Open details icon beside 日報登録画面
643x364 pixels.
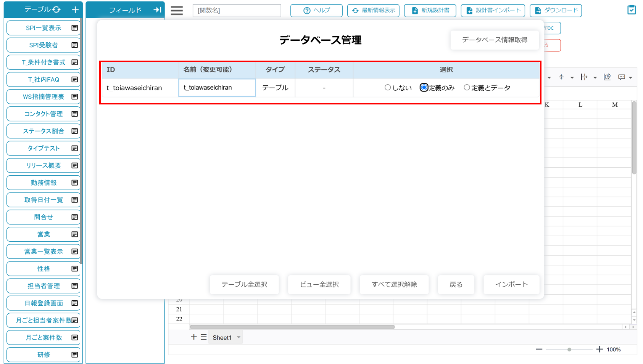(x=75, y=303)
